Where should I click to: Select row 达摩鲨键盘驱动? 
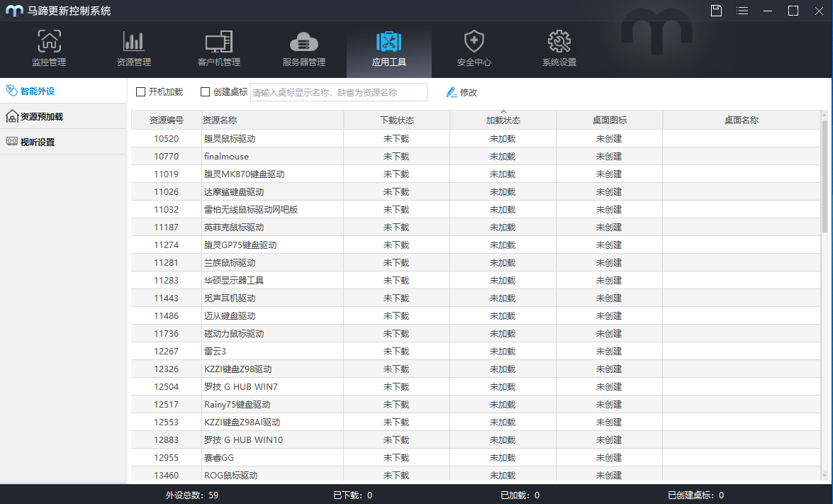pyautogui.click(x=476, y=191)
